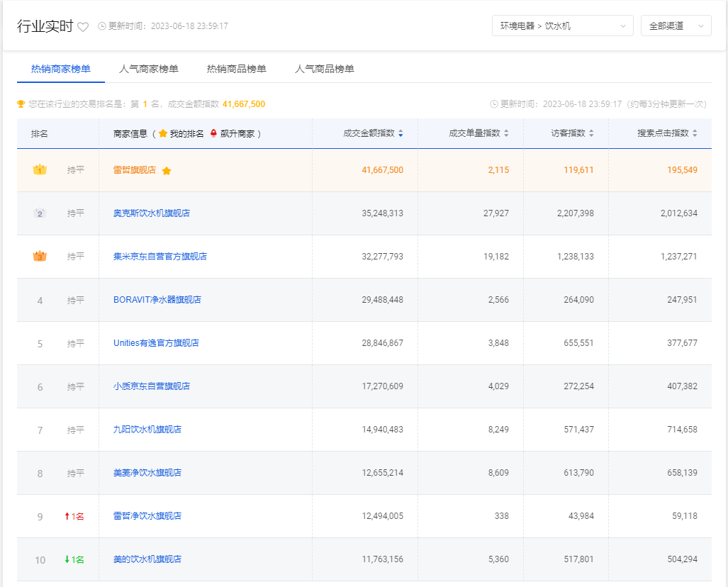Click the red up arrow in rank 9 row

67,516
